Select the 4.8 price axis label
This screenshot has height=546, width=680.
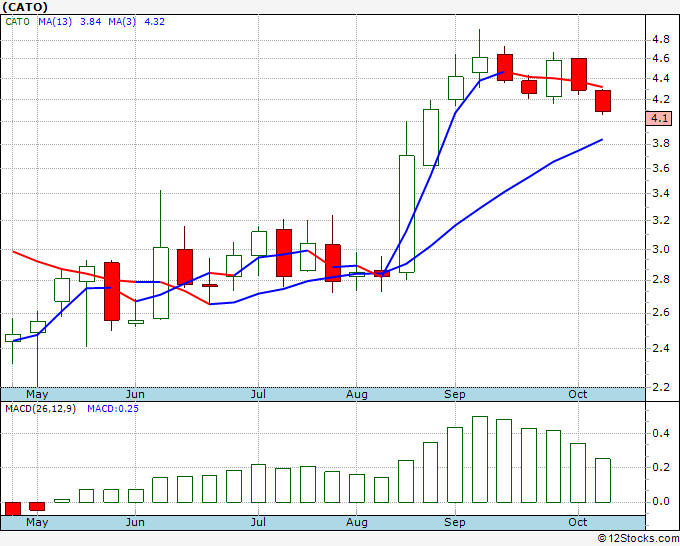(661, 40)
